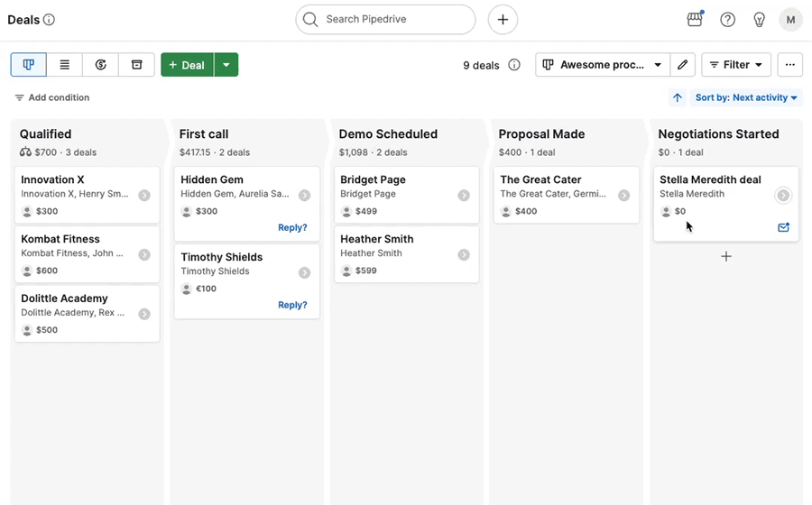The width and height of the screenshot is (812, 505).
Task: Switch to deals list view
Action: (65, 65)
